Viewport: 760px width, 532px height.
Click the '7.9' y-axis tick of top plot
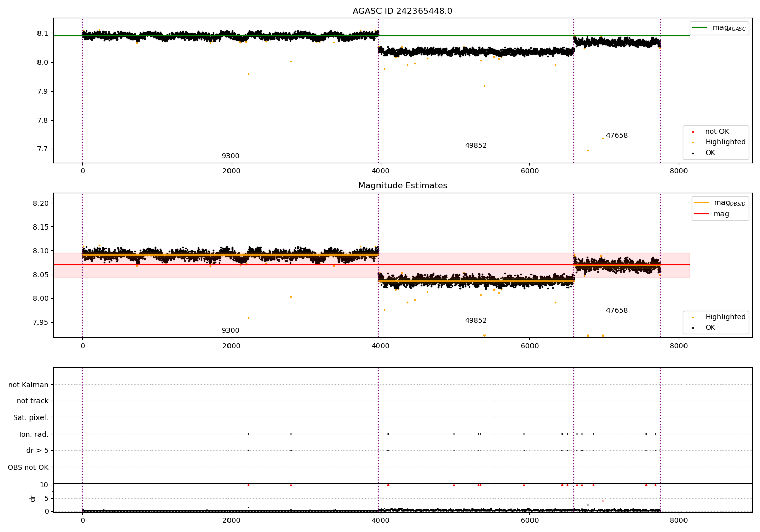point(43,91)
